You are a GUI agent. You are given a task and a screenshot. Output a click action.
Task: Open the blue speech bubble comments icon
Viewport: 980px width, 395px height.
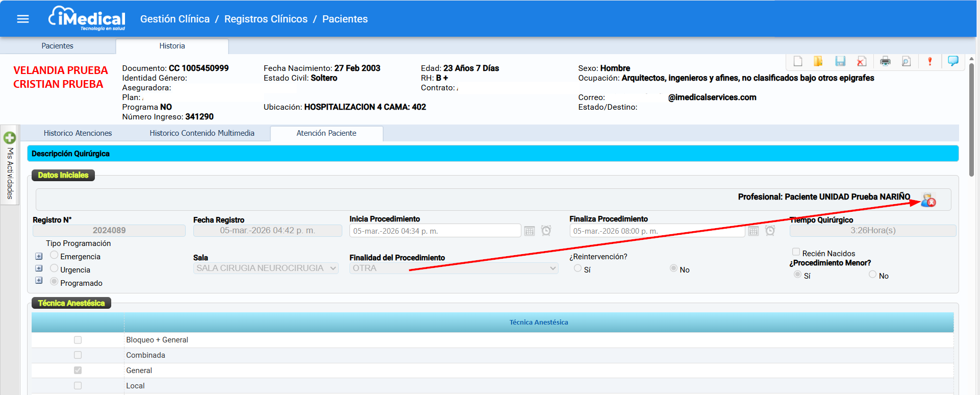(x=952, y=61)
